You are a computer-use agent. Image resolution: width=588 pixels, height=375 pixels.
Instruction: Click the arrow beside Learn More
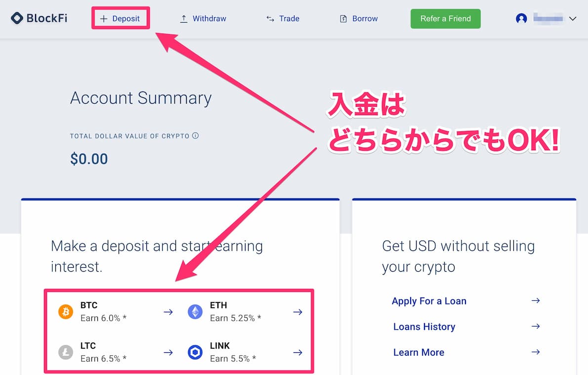[536, 352]
